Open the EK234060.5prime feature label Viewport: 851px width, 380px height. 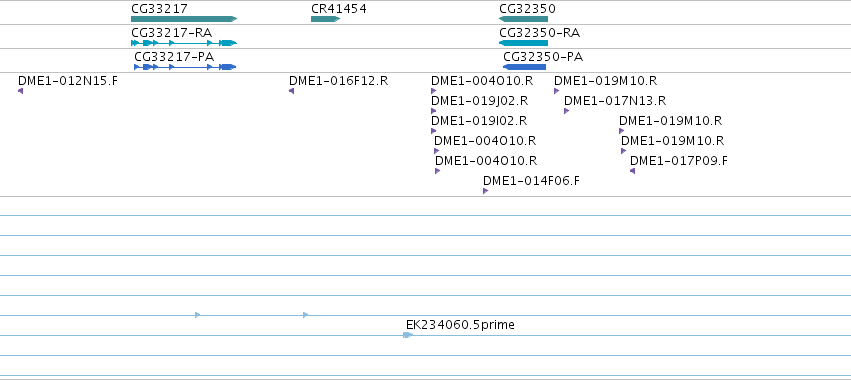tap(460, 325)
